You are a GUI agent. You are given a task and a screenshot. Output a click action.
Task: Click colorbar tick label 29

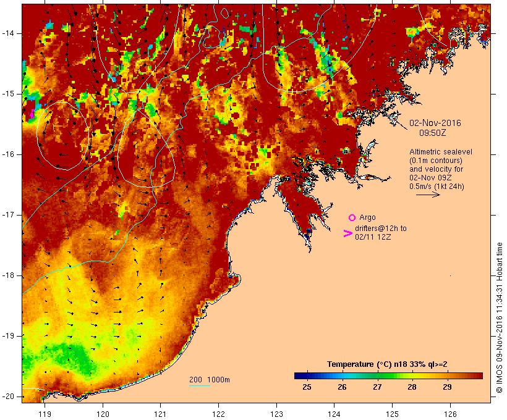(x=447, y=387)
